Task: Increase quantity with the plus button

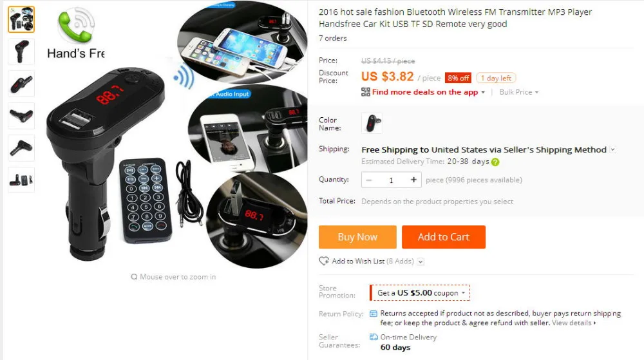Action: (413, 180)
